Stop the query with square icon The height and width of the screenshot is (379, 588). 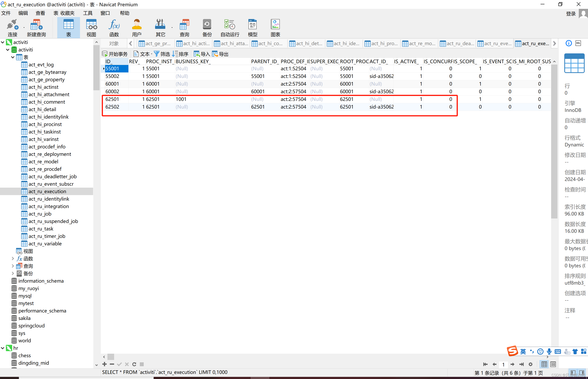[x=142, y=364]
